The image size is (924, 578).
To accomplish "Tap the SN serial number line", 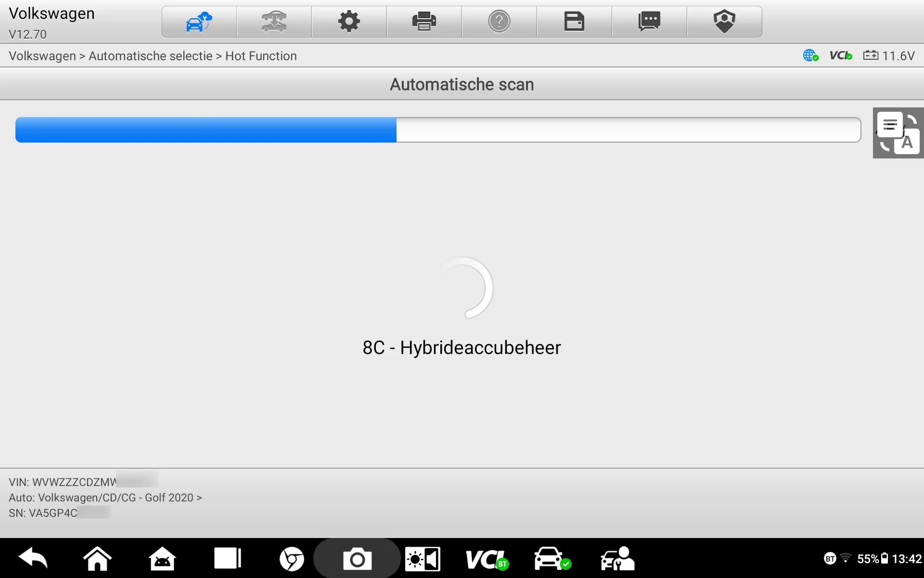I will click(60, 513).
